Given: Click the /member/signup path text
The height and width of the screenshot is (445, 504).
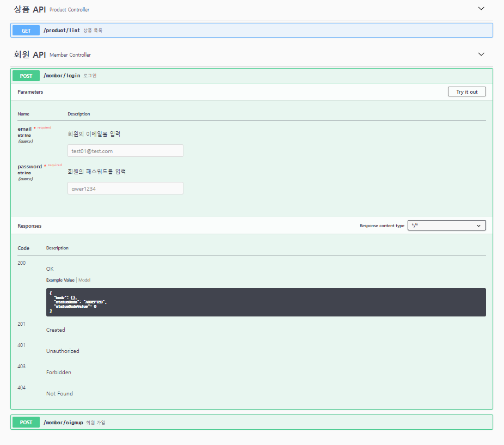Looking at the screenshot, I should 63,423.
